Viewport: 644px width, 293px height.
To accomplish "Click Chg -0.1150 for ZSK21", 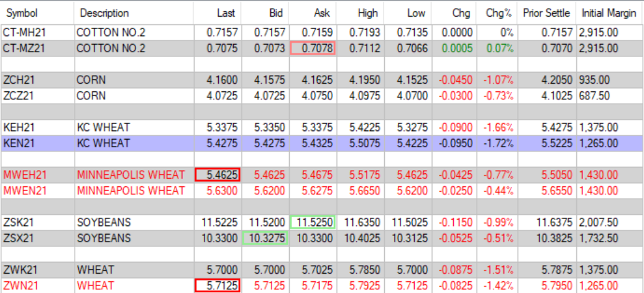I will [x=453, y=222].
